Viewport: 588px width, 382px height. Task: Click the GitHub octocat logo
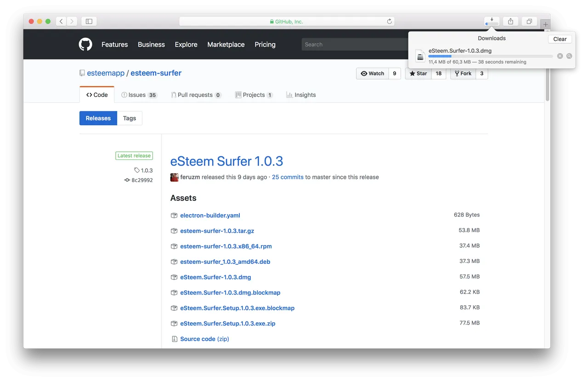pos(85,44)
